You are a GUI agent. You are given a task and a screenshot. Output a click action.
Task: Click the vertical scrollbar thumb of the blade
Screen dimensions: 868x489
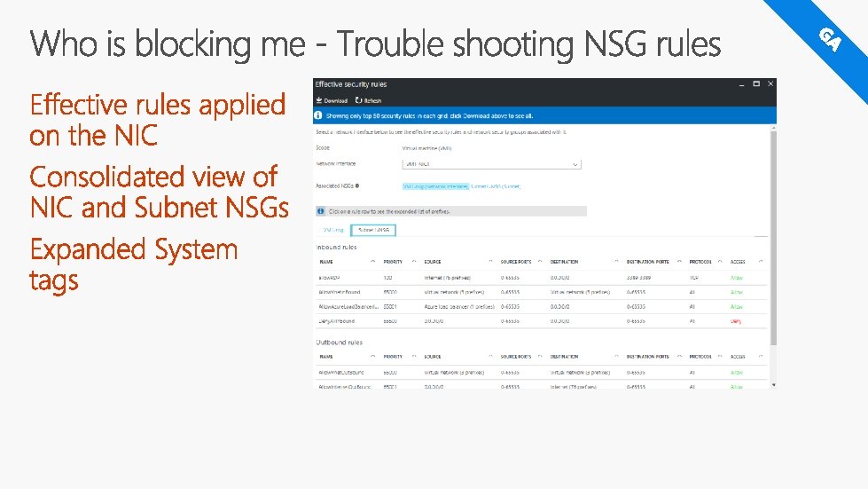click(x=773, y=237)
